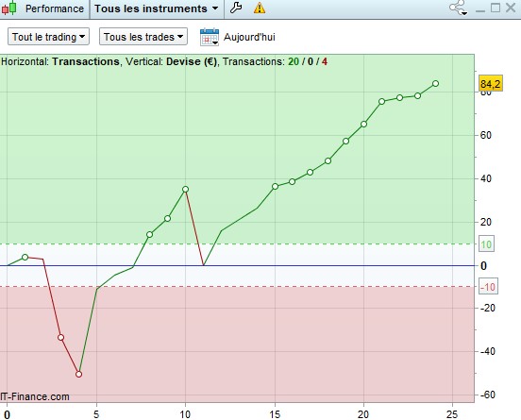The width and height of the screenshot is (521, 420).
Task: Click the 60 value on vertical axis
Action: coord(486,135)
